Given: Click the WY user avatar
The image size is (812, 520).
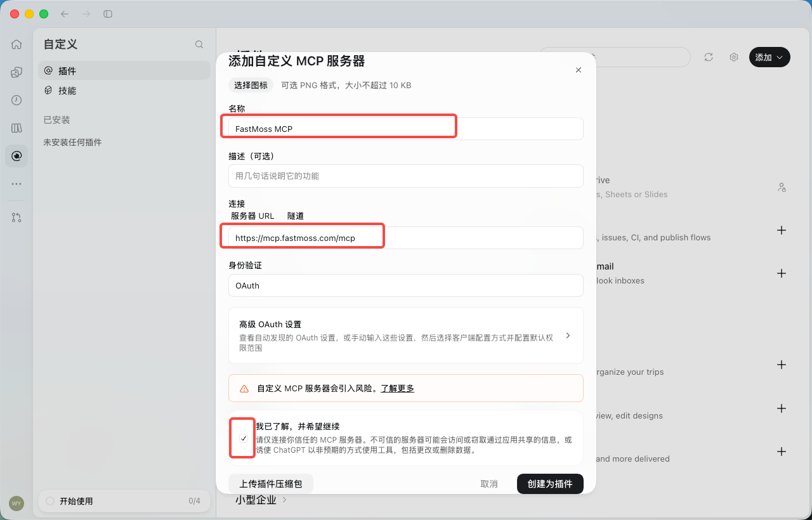Looking at the screenshot, I should [16, 503].
